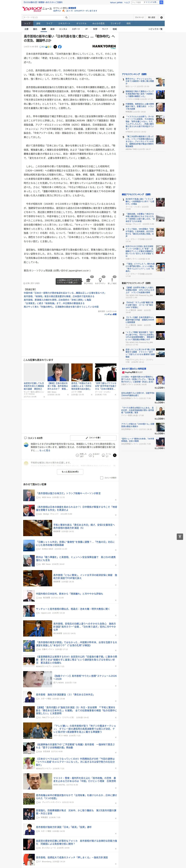
Task: Click the scroll-to-top arrow button
Action: 180,537
